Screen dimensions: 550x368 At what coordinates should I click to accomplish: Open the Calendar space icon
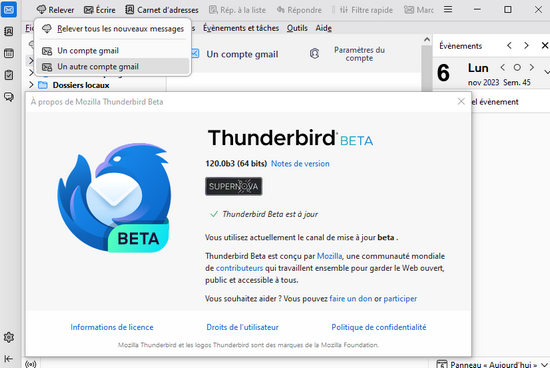pos(9,53)
